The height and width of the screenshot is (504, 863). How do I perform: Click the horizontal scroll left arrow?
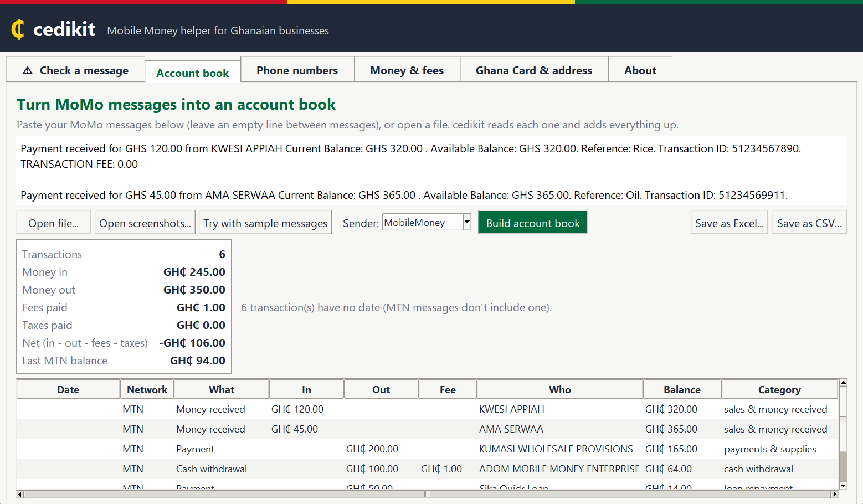[20, 494]
